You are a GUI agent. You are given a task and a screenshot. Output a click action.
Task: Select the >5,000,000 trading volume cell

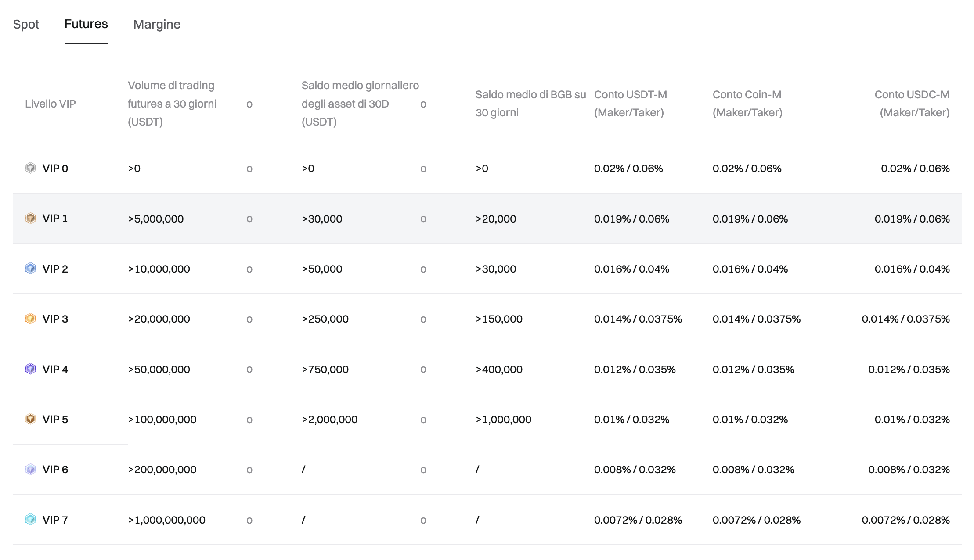tap(156, 219)
